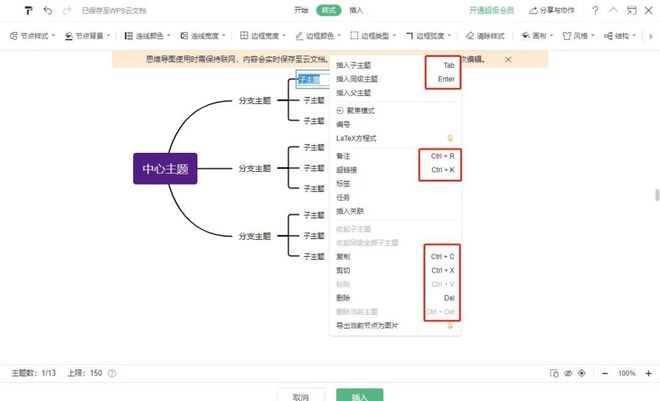Choose 插入父主题 from context menu
This screenshot has width=660, height=401.
(395, 93)
